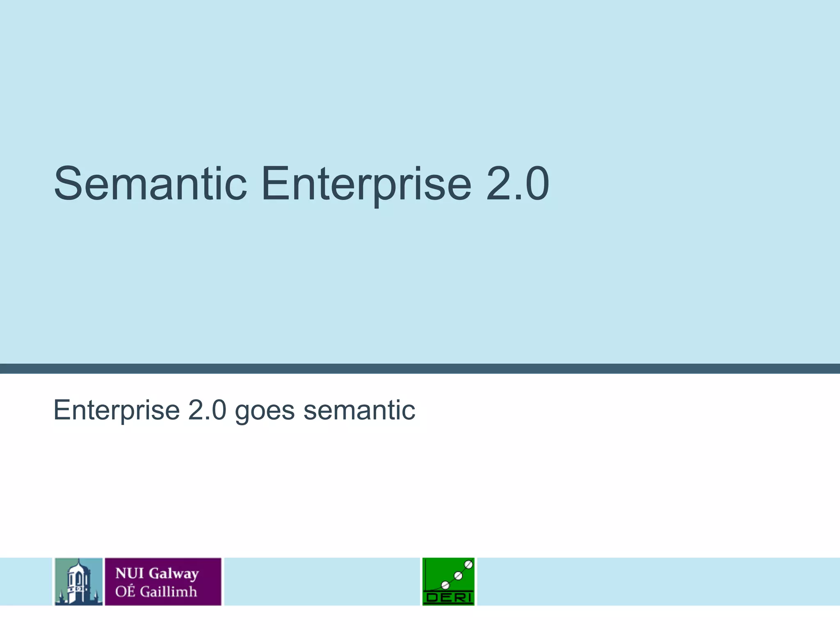Click '2.0' in the subtitle line
Image resolution: width=840 pixels, height=630 pixels.
(207, 410)
